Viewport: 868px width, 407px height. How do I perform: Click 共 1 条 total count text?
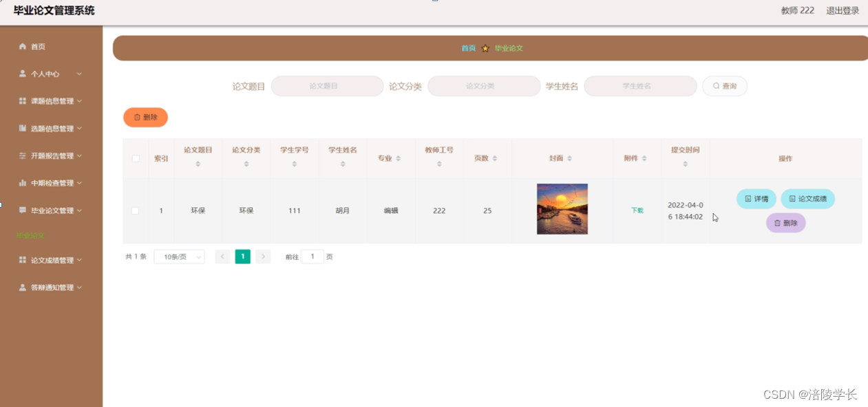click(136, 256)
